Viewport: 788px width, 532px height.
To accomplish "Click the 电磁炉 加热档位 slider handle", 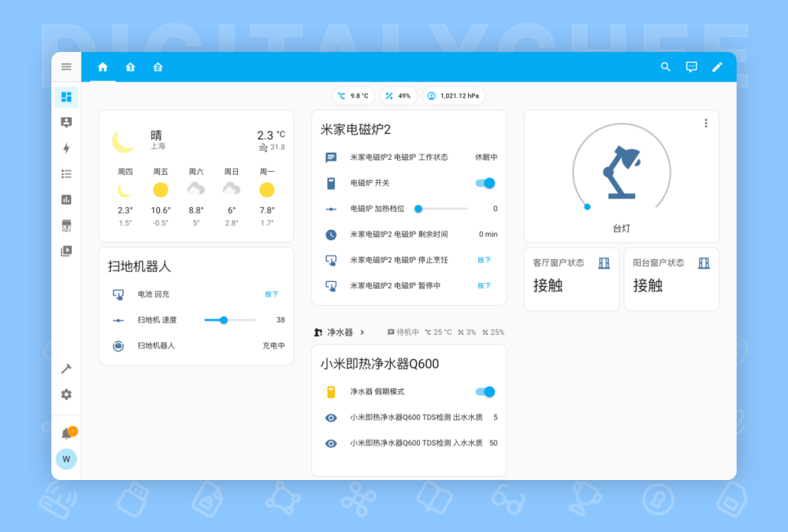I will coord(418,209).
